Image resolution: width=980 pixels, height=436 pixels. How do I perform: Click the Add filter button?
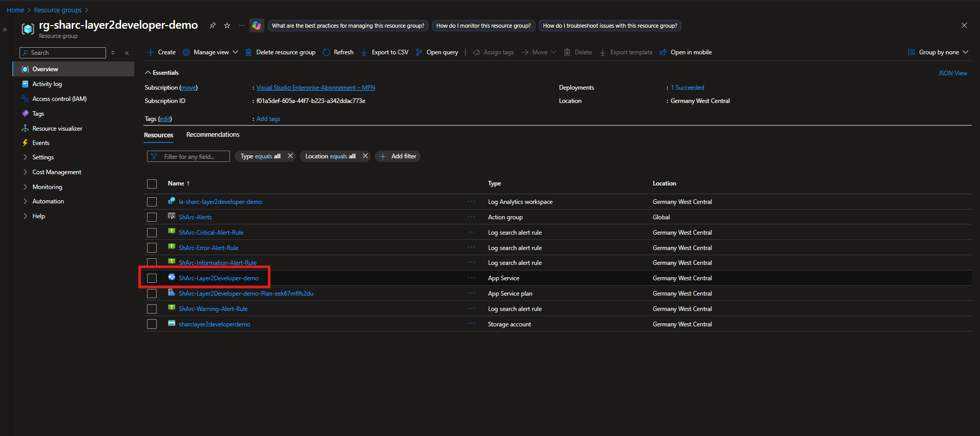(x=398, y=156)
